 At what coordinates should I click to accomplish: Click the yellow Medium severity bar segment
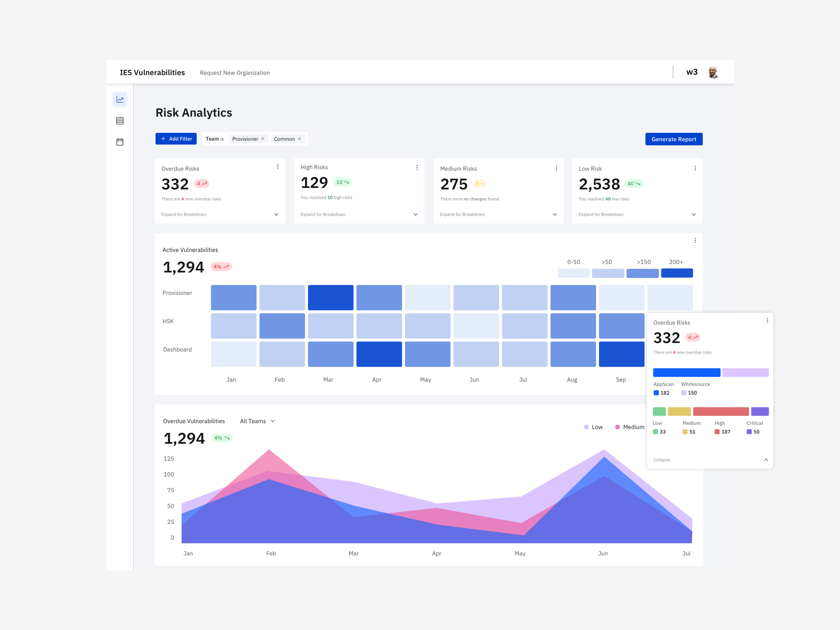pyautogui.click(x=679, y=411)
